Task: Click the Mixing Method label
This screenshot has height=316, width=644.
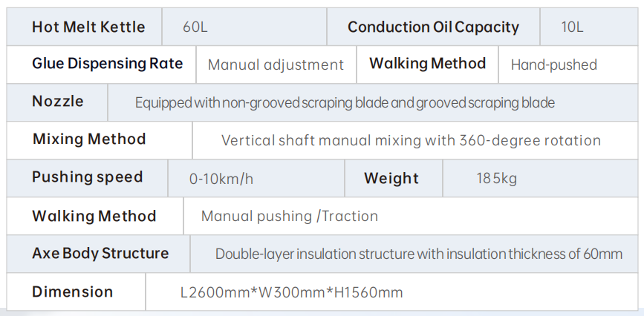Action: (89, 139)
